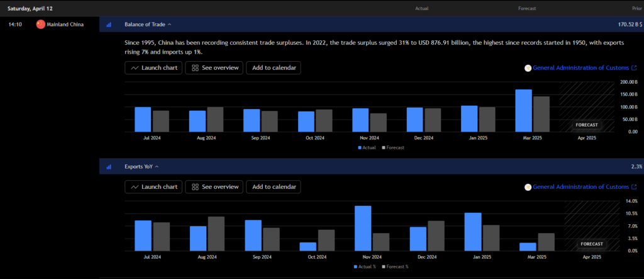Click the external link icon in the Exports YoY section

click(x=634, y=187)
